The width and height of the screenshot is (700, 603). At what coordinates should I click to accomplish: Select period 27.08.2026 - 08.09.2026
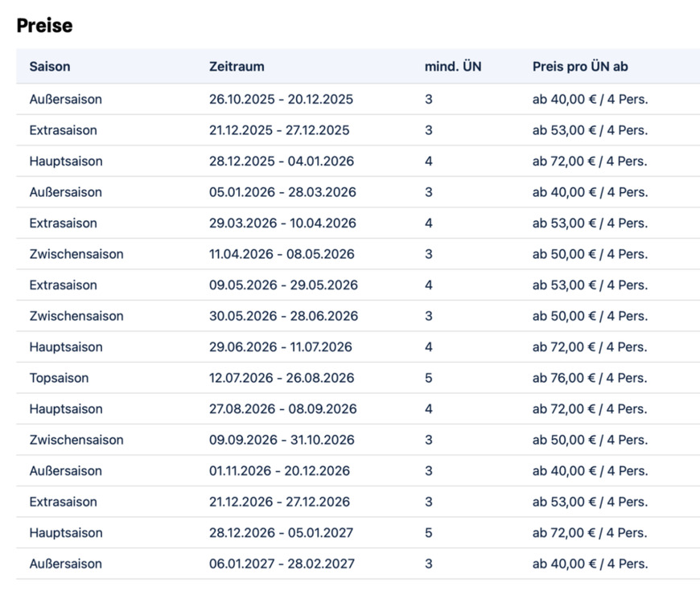point(282,409)
